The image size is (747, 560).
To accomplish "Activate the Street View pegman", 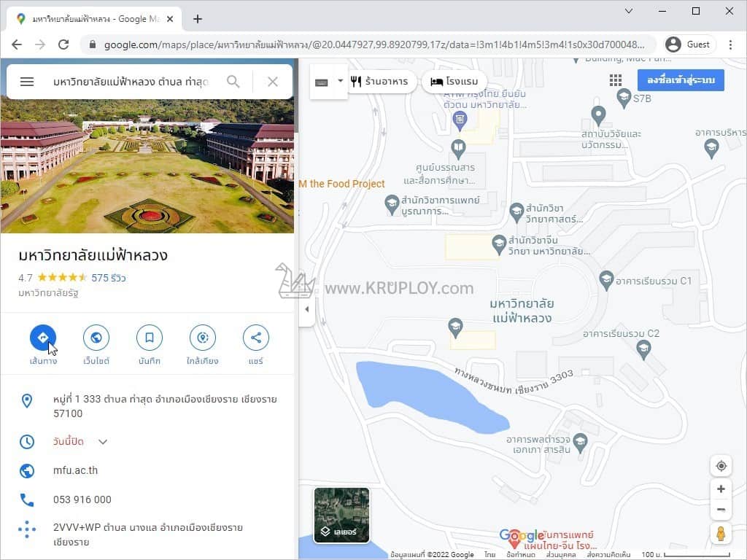I will tap(721, 533).
